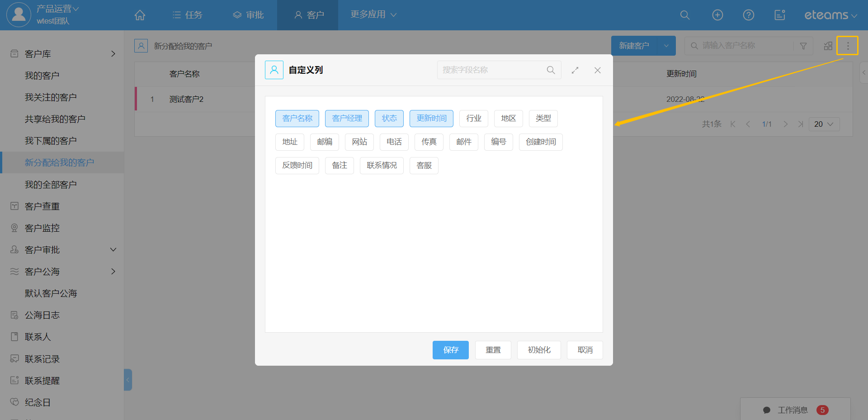Screen dimensions: 868x420
Task: Open the help question mark icon
Action: click(x=748, y=15)
